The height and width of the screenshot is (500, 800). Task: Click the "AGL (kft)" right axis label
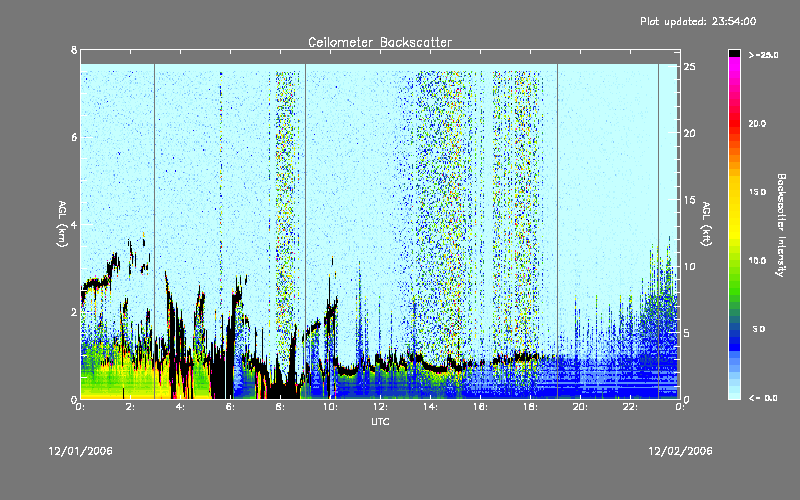tap(706, 224)
